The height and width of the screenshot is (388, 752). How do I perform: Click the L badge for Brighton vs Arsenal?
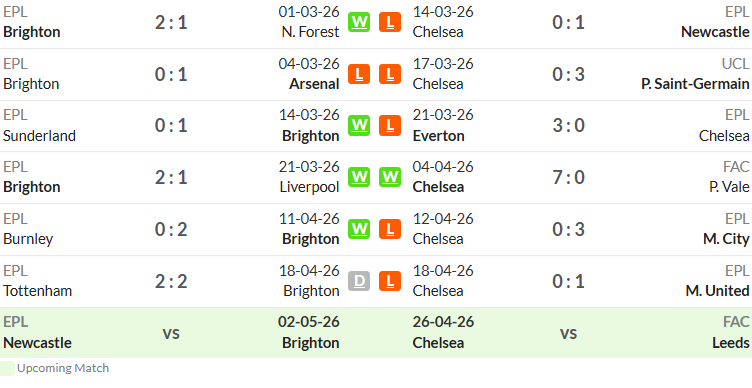coord(359,74)
